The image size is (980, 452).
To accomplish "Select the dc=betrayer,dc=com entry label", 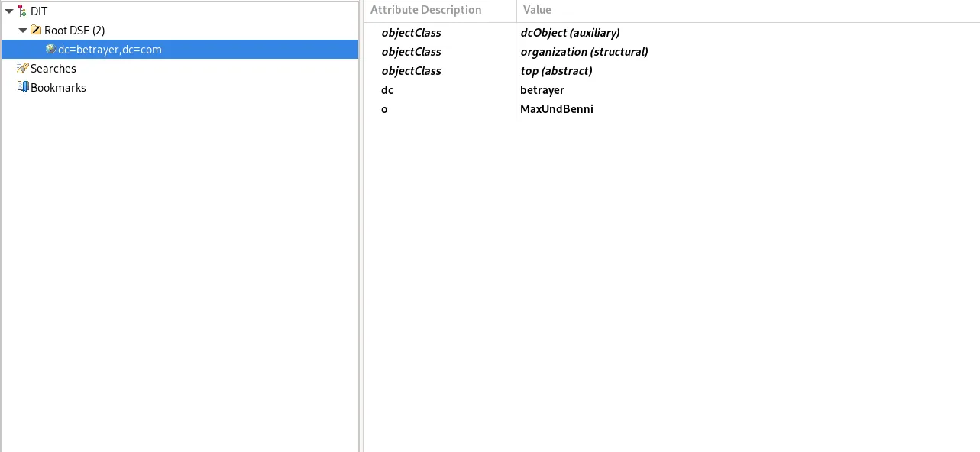I will (109, 50).
